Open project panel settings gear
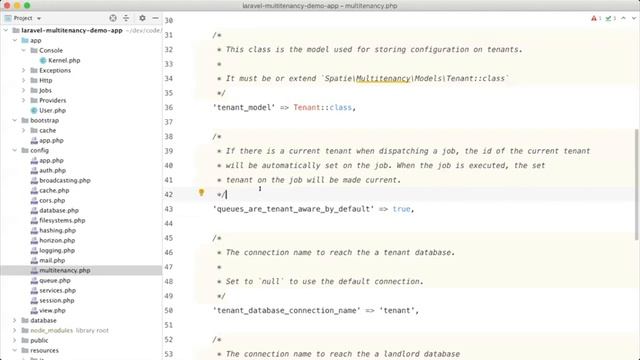The height and width of the screenshot is (360, 640). (x=142, y=18)
